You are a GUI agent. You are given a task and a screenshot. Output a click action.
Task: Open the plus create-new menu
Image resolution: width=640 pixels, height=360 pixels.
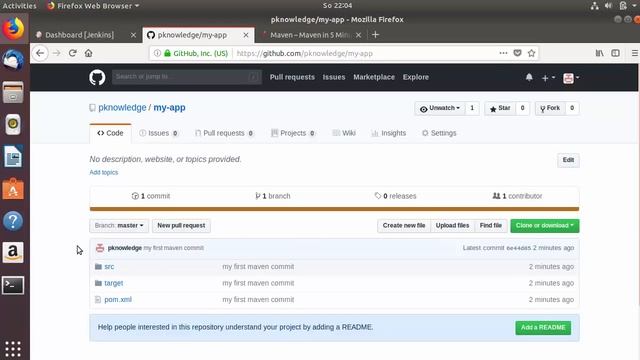coord(548,78)
